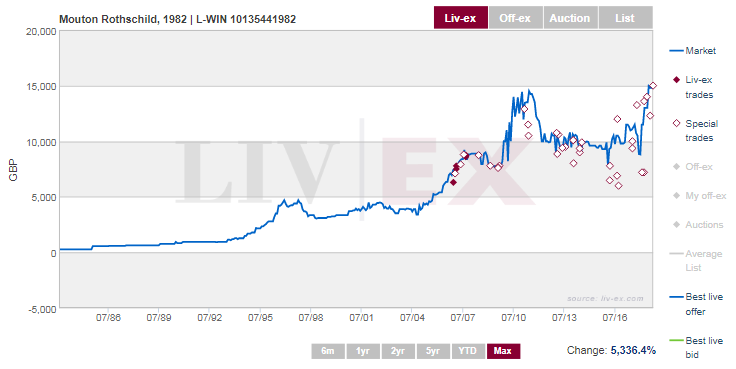The height and width of the screenshot is (369, 736).
Task: Click the filled diamond Liv-ex trades marker
Action: click(676, 80)
